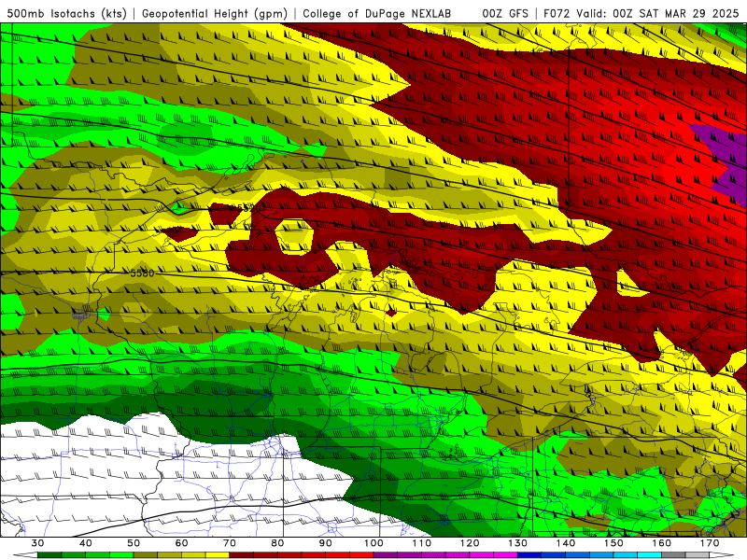Viewport: 747px width, 560px height.
Task: Click the darkest green legend swatch
Action: [x=49, y=555]
